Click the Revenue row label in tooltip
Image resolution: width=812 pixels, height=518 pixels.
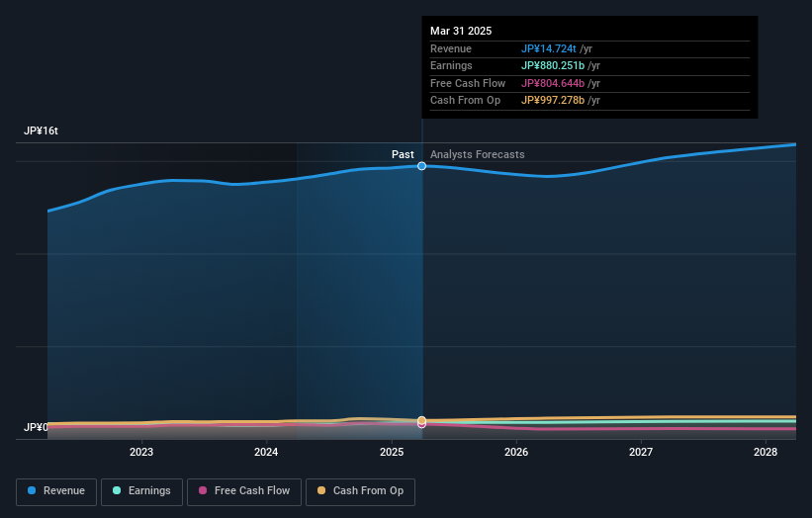[x=451, y=48]
